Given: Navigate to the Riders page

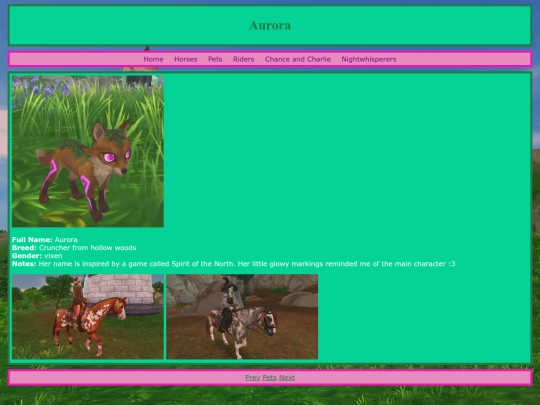Looking at the screenshot, I should [x=243, y=59].
